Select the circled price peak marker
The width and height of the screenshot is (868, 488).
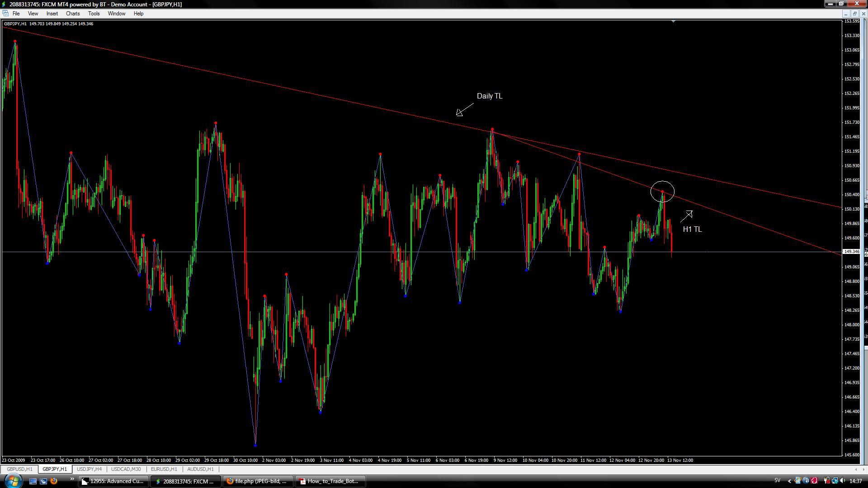tap(662, 192)
